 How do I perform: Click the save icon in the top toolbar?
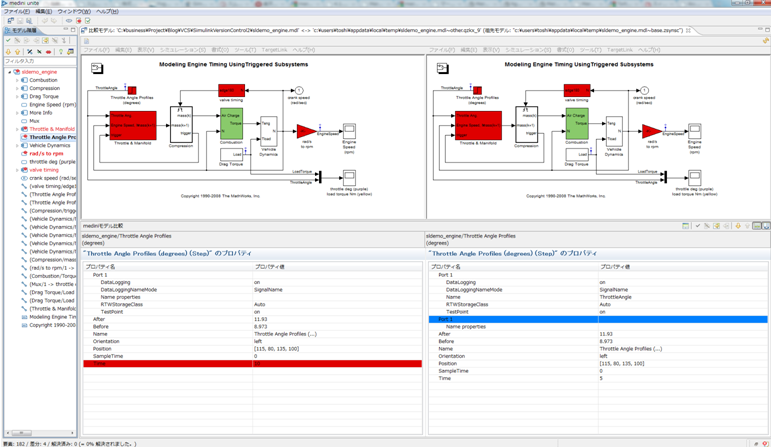click(x=21, y=21)
